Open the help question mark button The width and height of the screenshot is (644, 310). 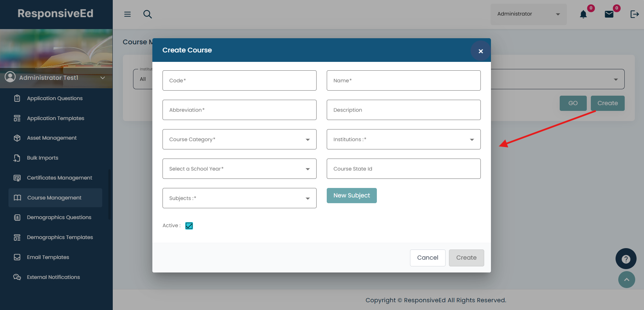tap(626, 259)
